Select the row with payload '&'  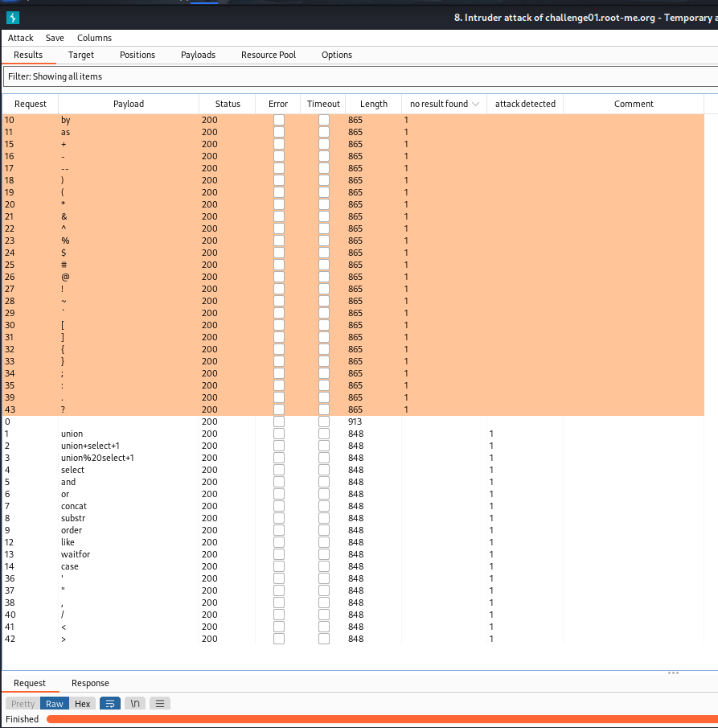(353, 216)
